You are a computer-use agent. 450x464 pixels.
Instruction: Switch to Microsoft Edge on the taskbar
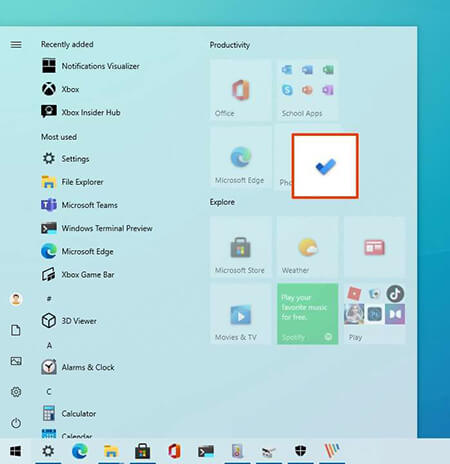click(x=79, y=451)
